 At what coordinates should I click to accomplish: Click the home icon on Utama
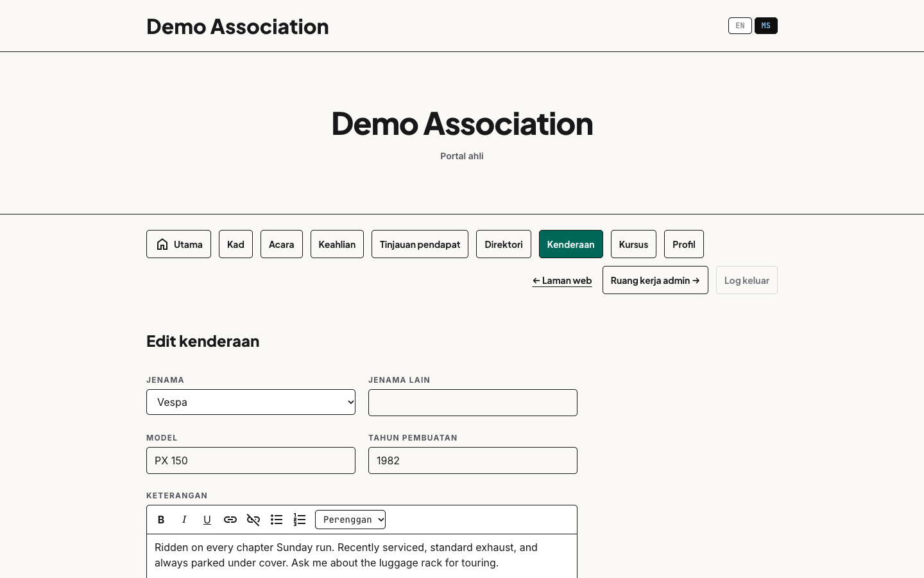click(x=162, y=244)
